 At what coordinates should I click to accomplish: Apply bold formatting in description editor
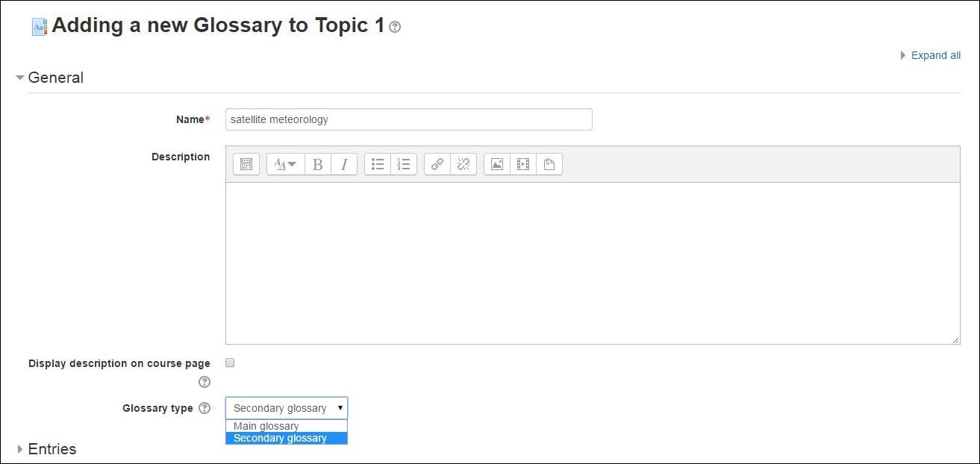point(318,164)
